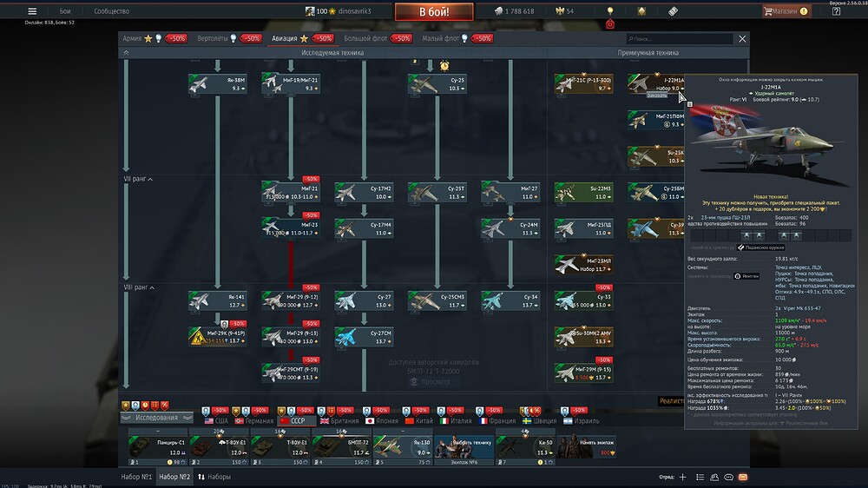
Task: Click the Рентген x-ray view button
Action: (746, 276)
